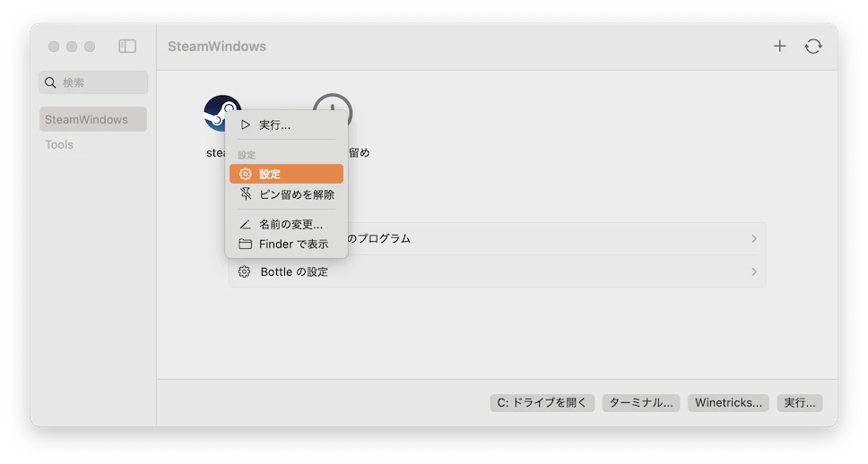Click the refresh arrows icon

click(813, 46)
